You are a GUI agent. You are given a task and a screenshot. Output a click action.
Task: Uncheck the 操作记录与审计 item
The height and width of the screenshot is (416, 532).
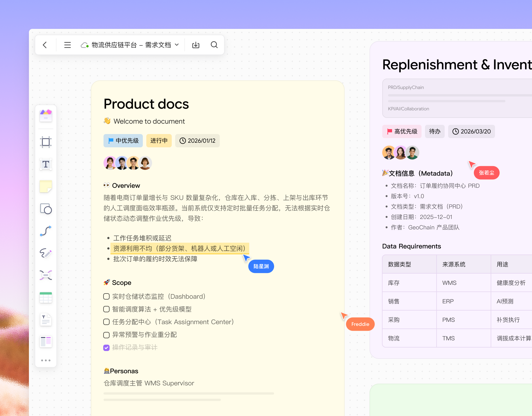tap(106, 348)
